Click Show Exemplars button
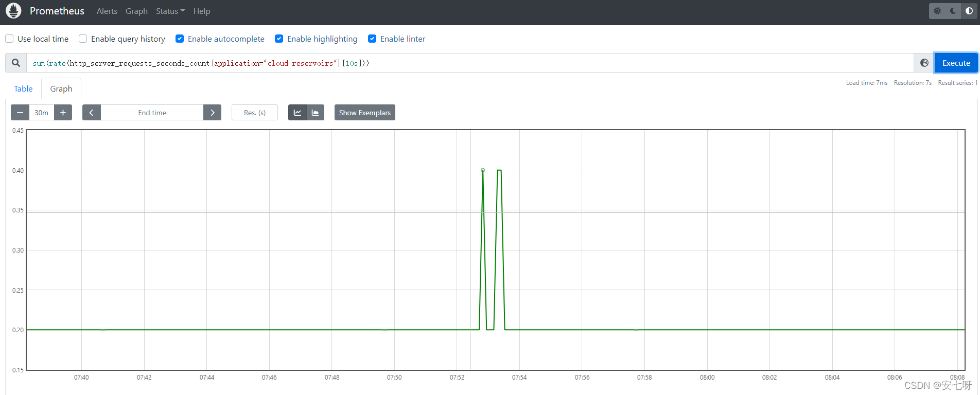Image resolution: width=980 pixels, height=395 pixels. pos(365,113)
